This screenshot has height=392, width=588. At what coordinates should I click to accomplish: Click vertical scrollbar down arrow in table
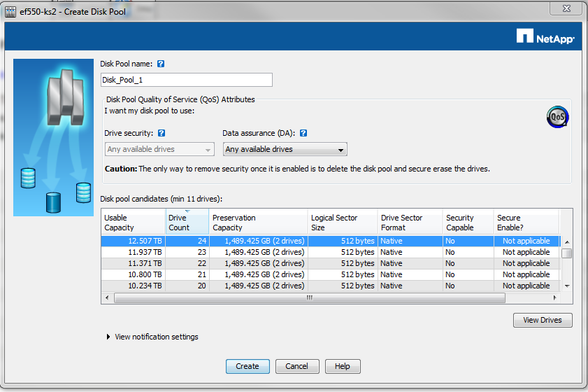pyautogui.click(x=567, y=286)
